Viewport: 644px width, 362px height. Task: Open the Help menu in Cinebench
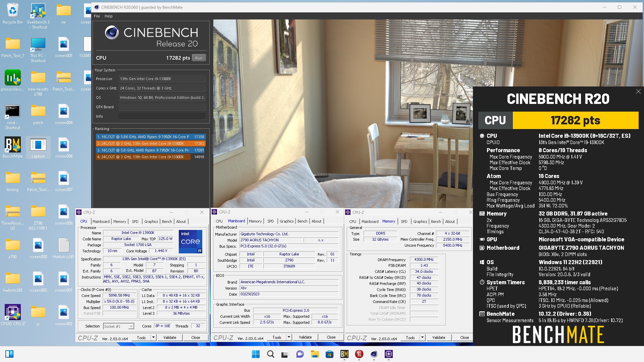(108, 16)
